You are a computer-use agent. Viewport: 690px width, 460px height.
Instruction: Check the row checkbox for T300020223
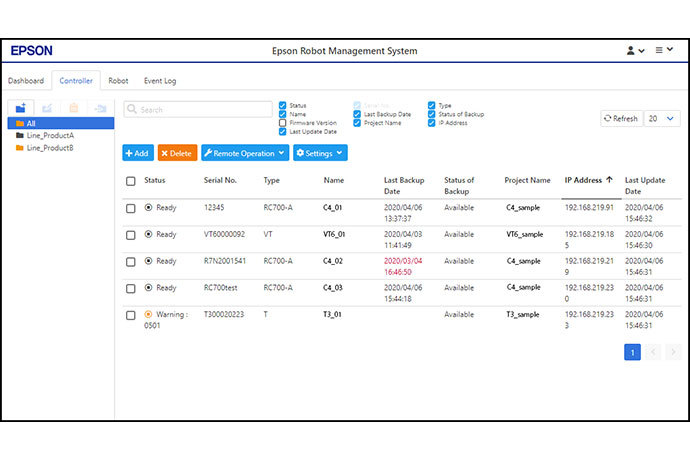click(131, 315)
